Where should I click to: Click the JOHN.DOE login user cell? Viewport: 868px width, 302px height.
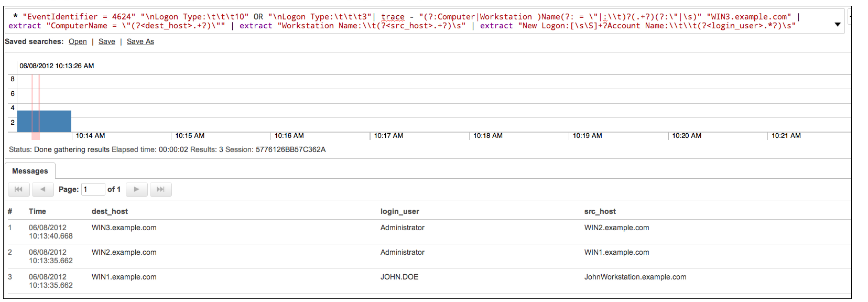pos(399,277)
